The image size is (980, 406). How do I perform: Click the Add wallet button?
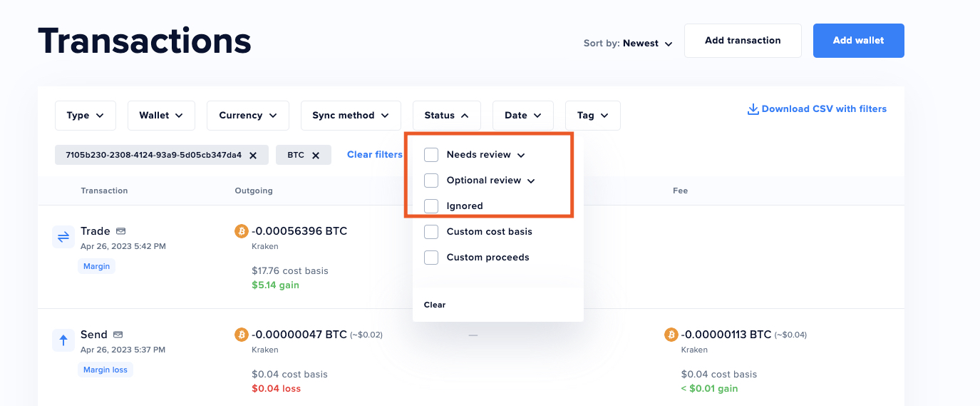tap(859, 41)
